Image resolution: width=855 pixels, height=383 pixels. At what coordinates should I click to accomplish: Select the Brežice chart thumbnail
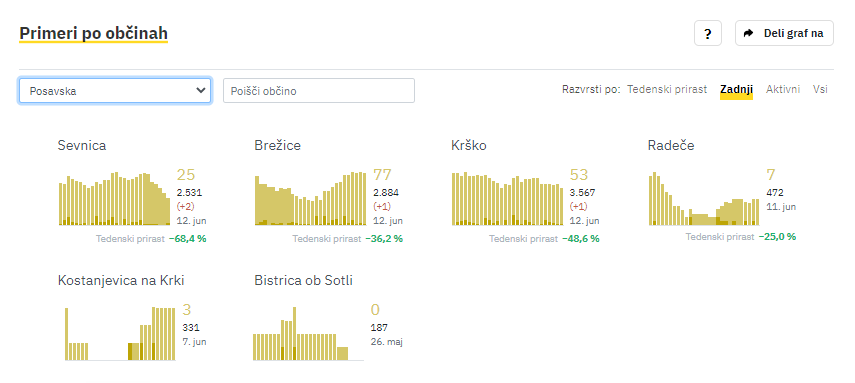point(311,199)
